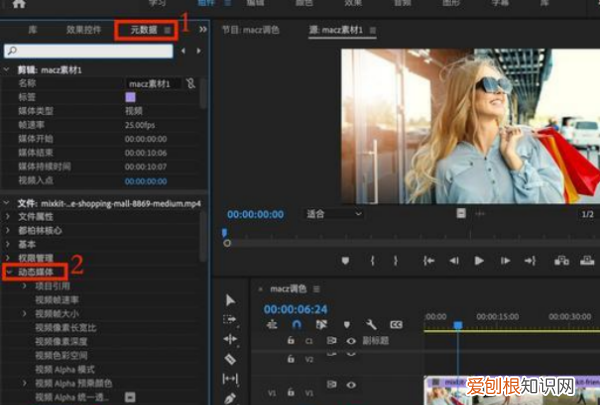Viewport: 600px width, 405px height.
Task: Select the Track Select Forward tool
Action: tap(230, 320)
